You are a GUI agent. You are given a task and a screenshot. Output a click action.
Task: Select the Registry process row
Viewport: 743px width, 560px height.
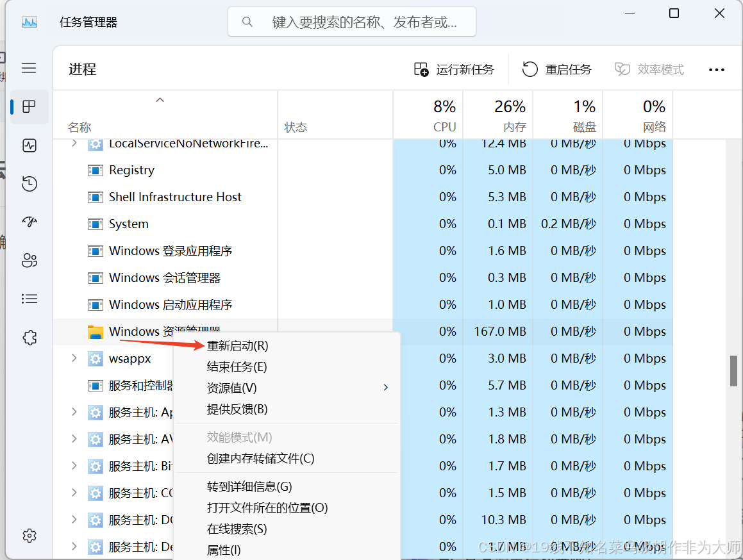pos(363,170)
